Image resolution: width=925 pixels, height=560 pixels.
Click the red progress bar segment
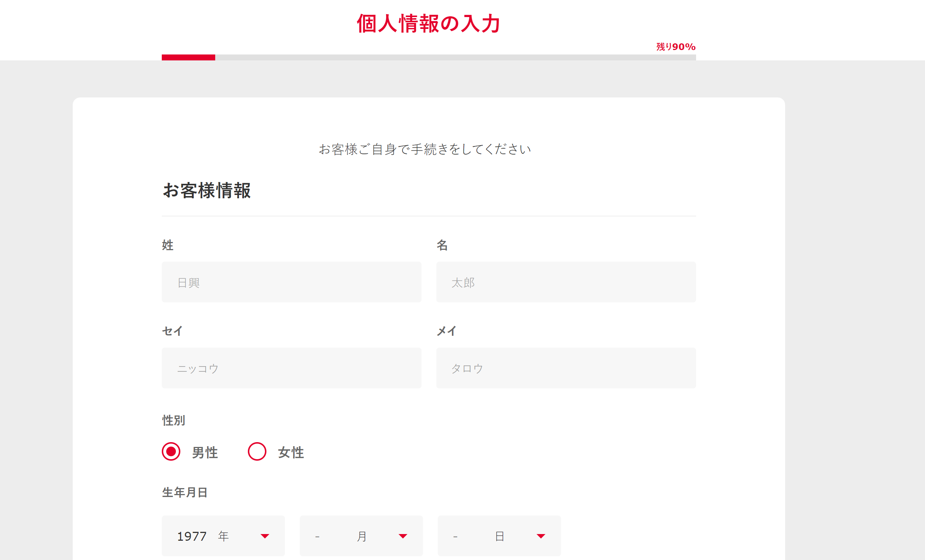188,57
